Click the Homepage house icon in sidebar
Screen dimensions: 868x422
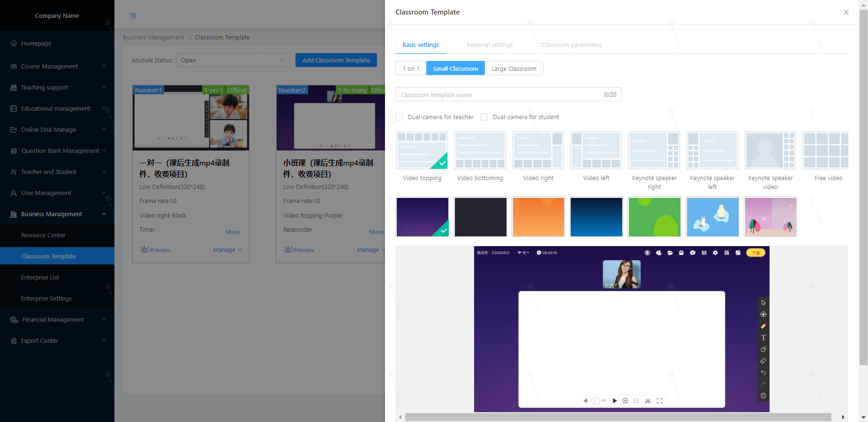point(14,43)
